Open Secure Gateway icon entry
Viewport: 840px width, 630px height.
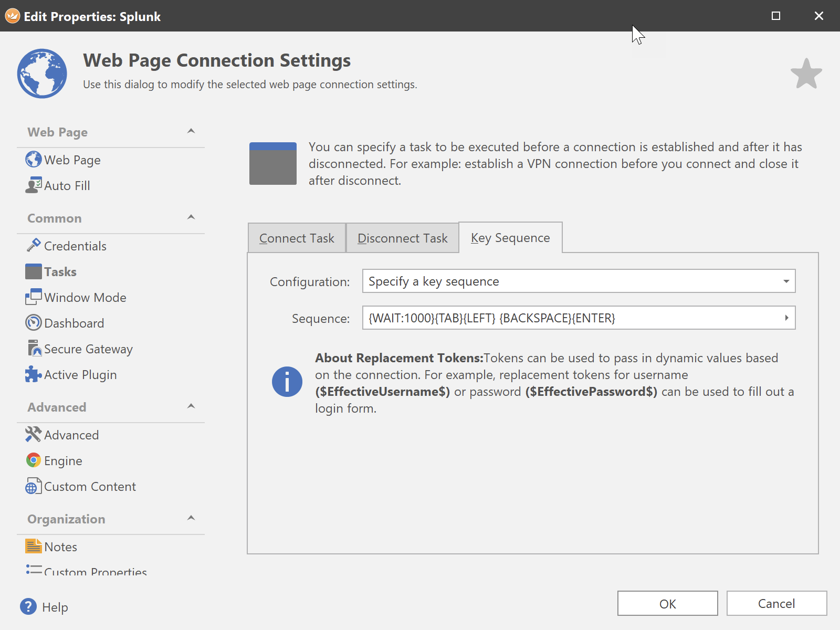(x=34, y=349)
